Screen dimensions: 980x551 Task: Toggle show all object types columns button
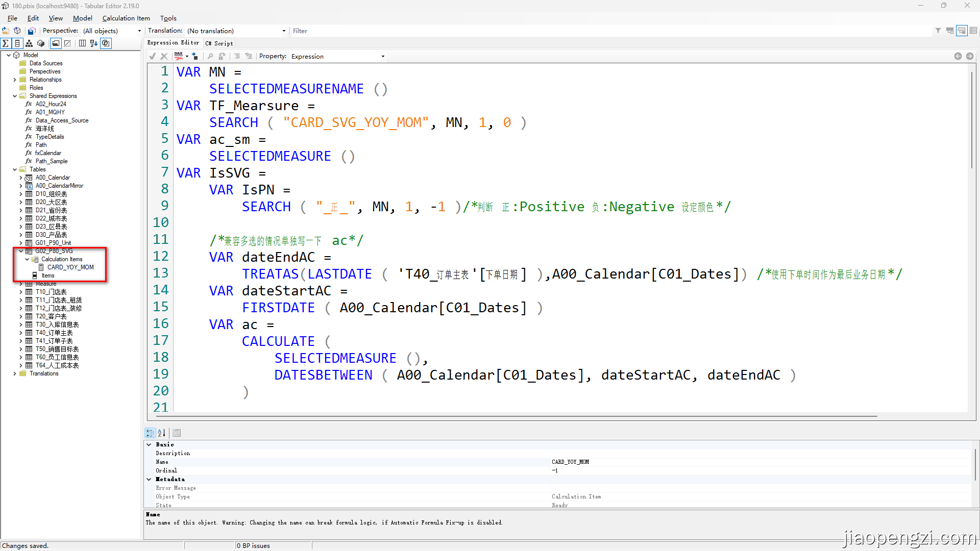pyautogui.click(x=82, y=43)
